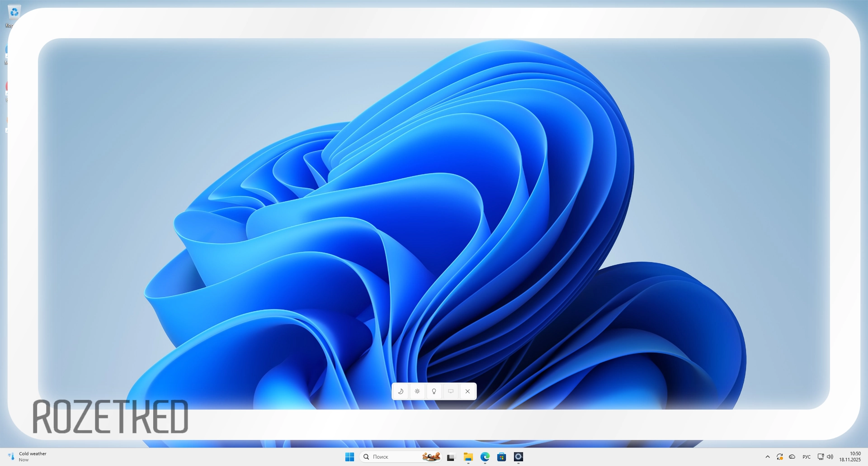Open network settings from tray icon
Image resolution: width=868 pixels, height=466 pixels.
pos(821,457)
